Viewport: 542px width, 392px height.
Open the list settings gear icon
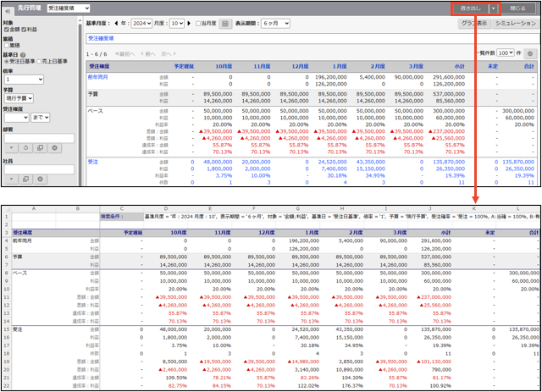(530, 53)
